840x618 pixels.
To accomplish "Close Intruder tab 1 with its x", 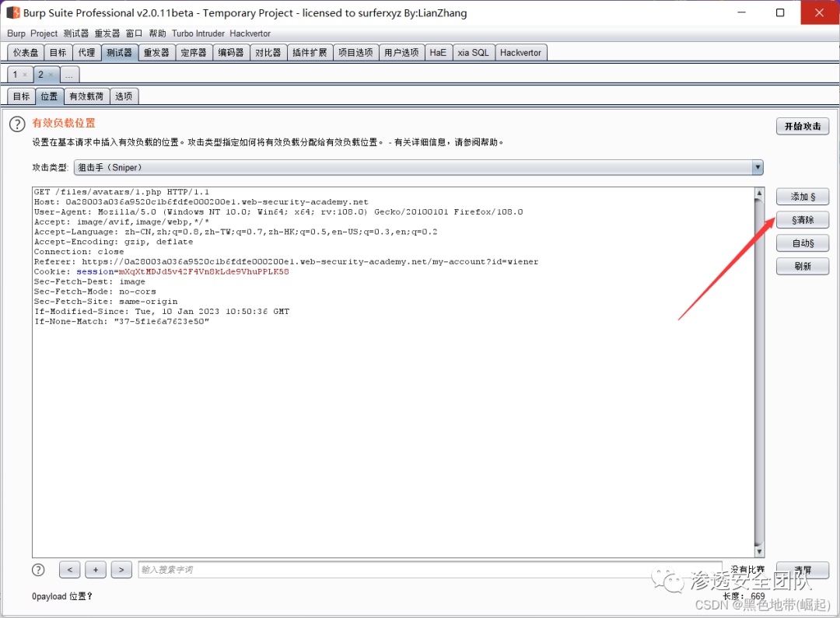I will coord(25,75).
